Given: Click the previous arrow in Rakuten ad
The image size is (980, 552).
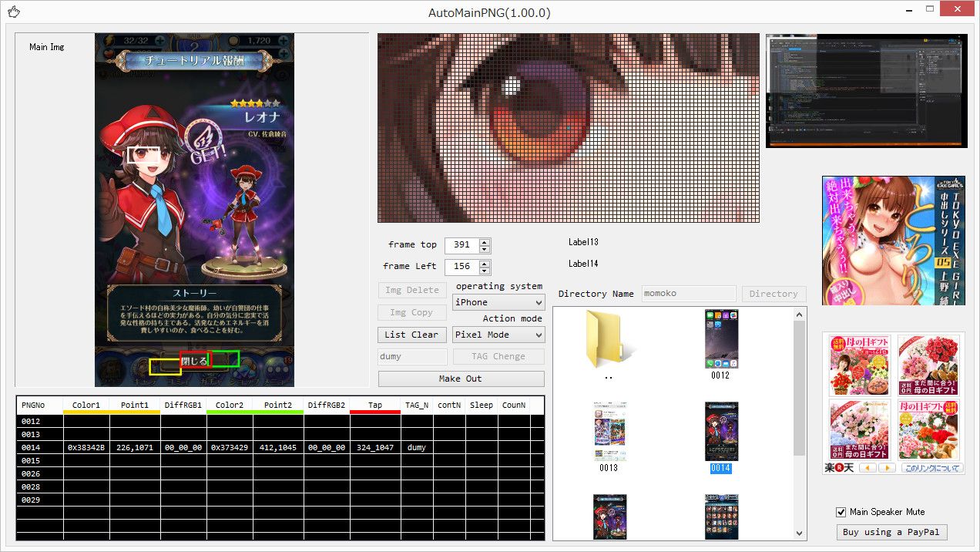Looking at the screenshot, I should [x=868, y=468].
